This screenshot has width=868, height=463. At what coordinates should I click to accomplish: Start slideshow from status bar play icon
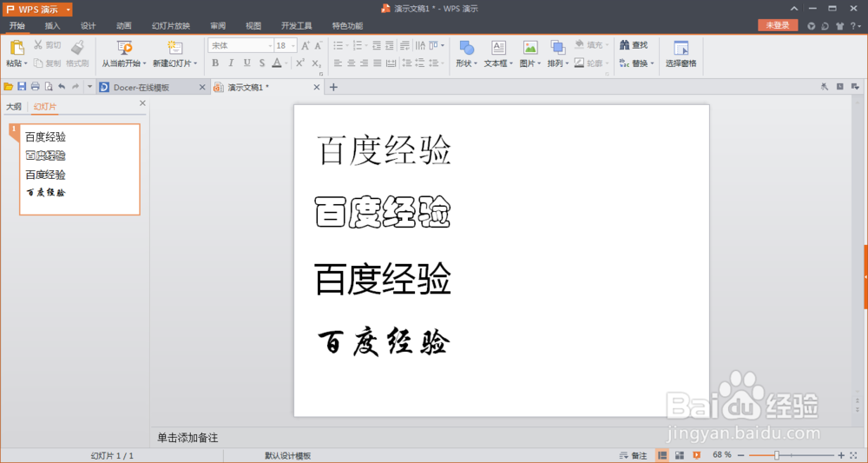696,455
